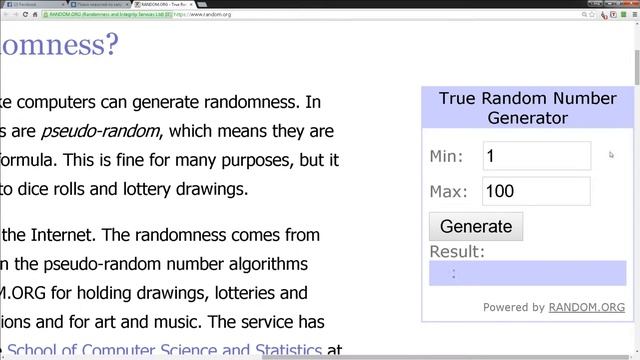Click the vertical scrollbar thumb

(x=637, y=68)
